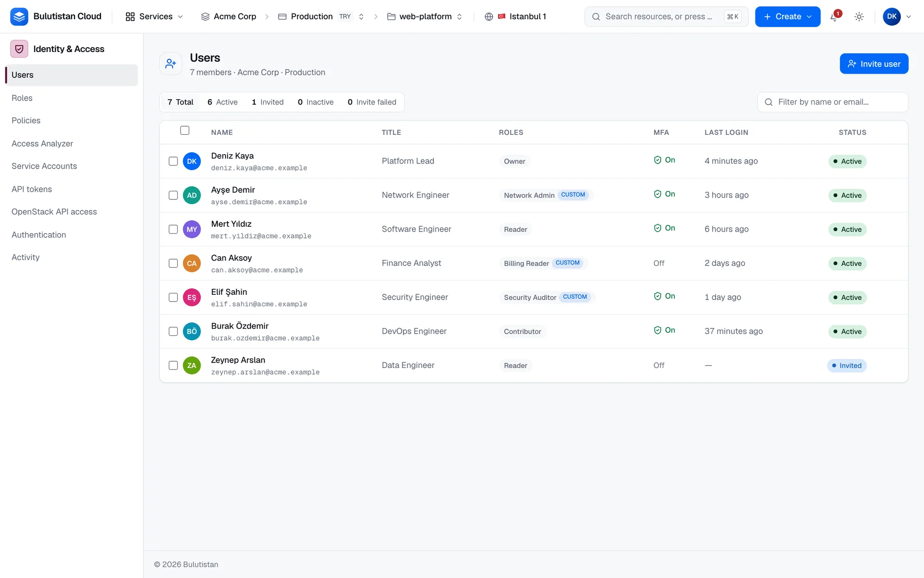Click the Bulutistan Cloud logo icon
Viewport: 924px width, 578px height.
pos(19,16)
